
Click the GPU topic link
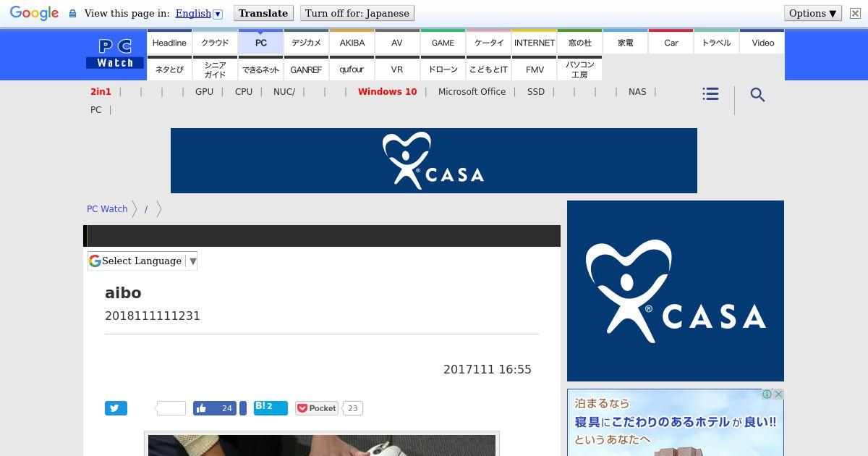pos(204,92)
